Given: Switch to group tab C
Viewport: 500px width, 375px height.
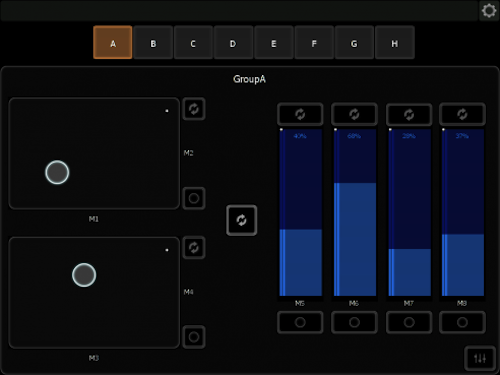Looking at the screenshot, I should pos(193,43).
